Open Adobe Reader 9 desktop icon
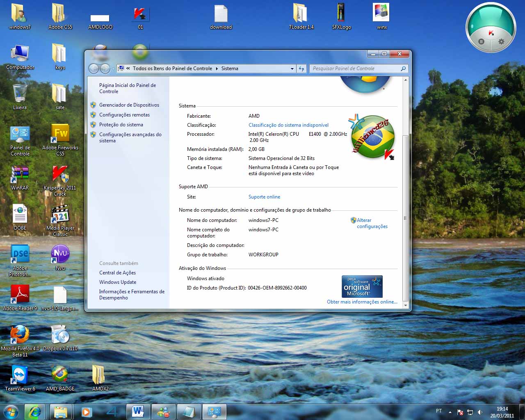The width and height of the screenshot is (525, 420). (x=20, y=295)
